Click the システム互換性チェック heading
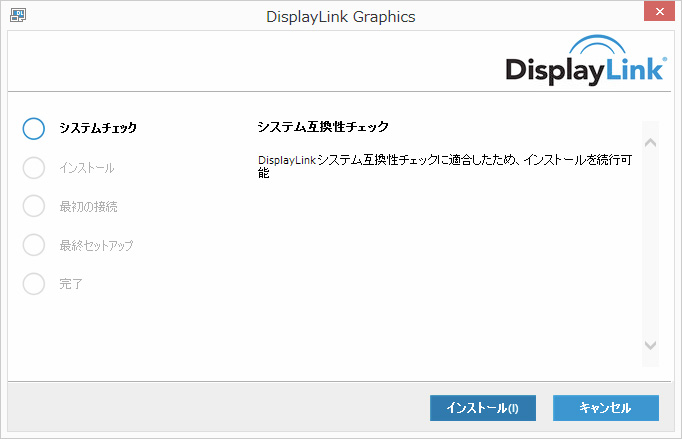682x439 pixels. (x=323, y=127)
